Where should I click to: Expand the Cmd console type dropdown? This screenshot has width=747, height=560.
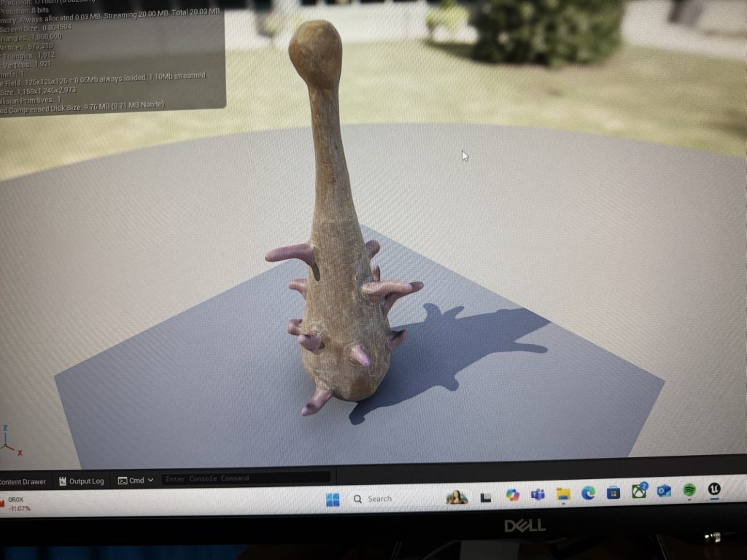click(x=136, y=481)
